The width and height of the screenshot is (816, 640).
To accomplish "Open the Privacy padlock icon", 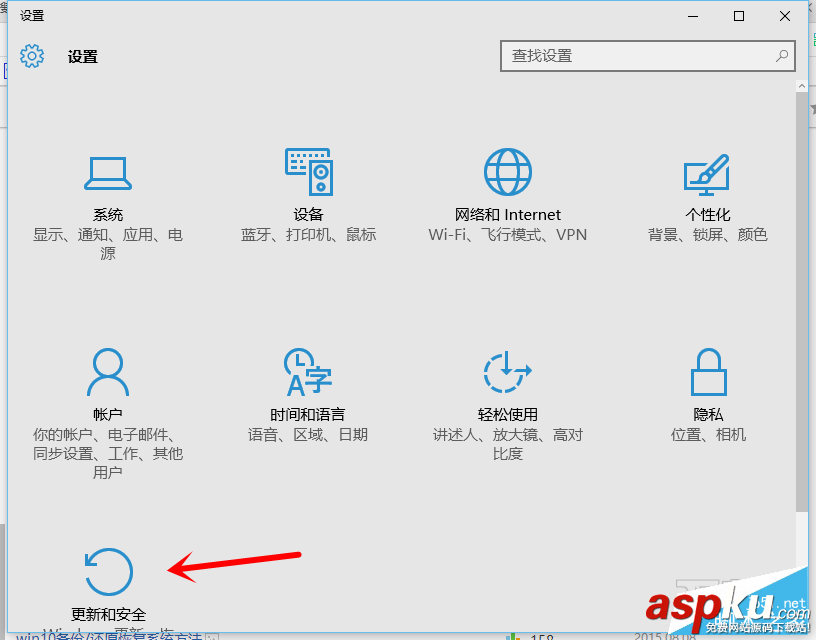I will pos(708,372).
